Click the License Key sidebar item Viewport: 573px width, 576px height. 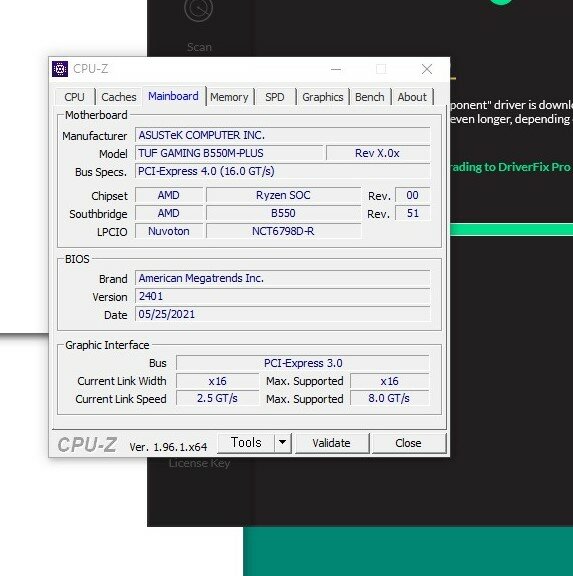199,464
